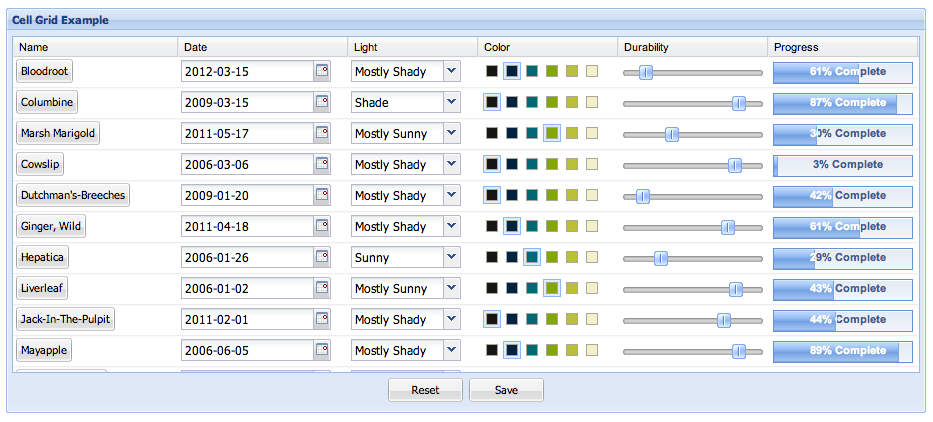Image resolution: width=933 pixels, height=422 pixels.
Task: Click calendar icon next to 2009-01-20
Action: 322,195
